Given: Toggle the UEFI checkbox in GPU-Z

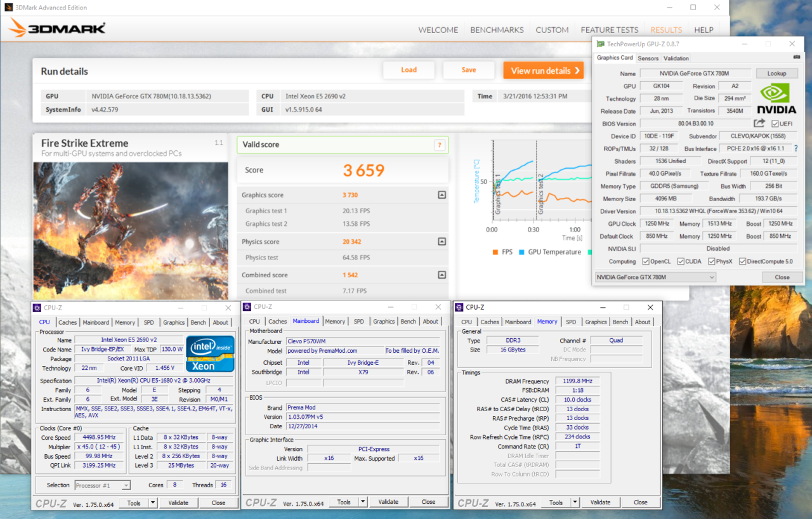Looking at the screenshot, I should point(775,124).
